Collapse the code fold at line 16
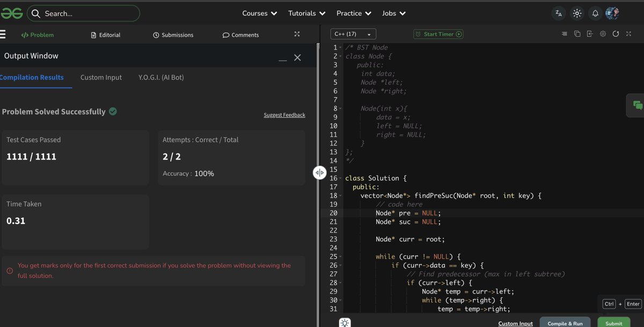The width and height of the screenshot is (644, 327). click(x=340, y=178)
